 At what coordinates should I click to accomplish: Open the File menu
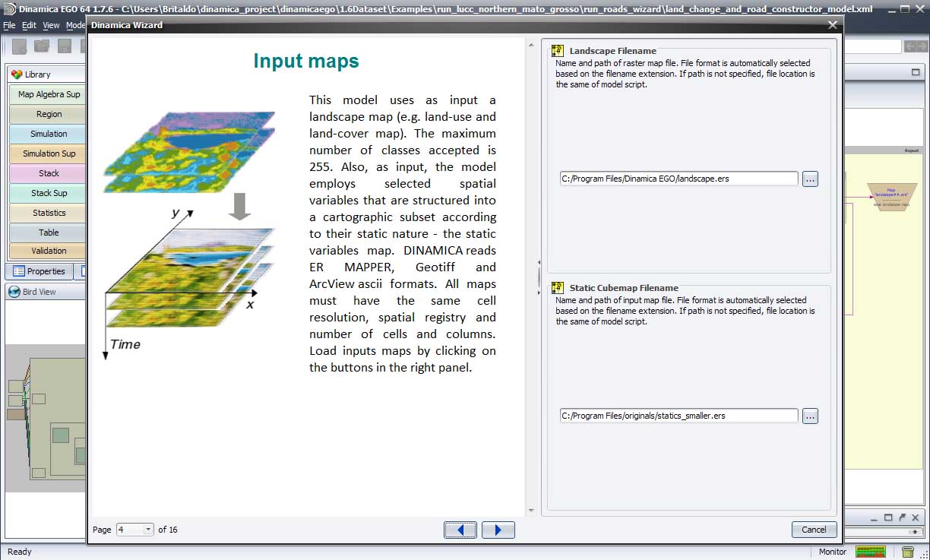point(9,25)
